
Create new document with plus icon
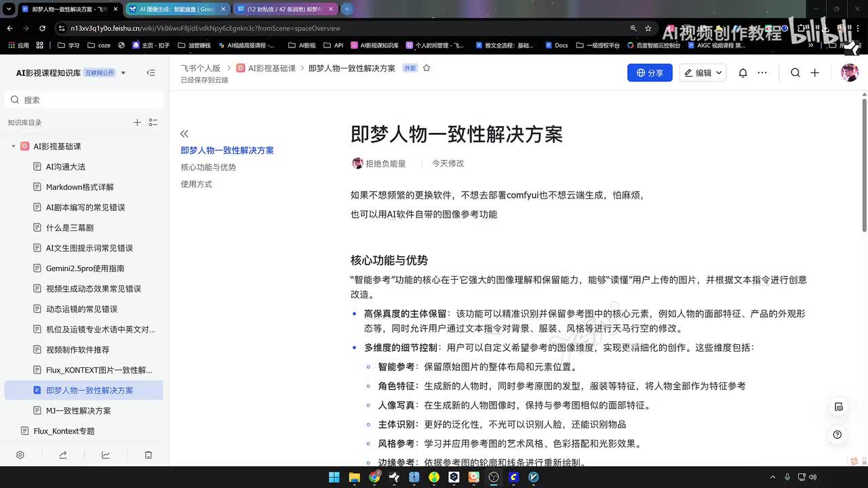pyautogui.click(x=815, y=73)
